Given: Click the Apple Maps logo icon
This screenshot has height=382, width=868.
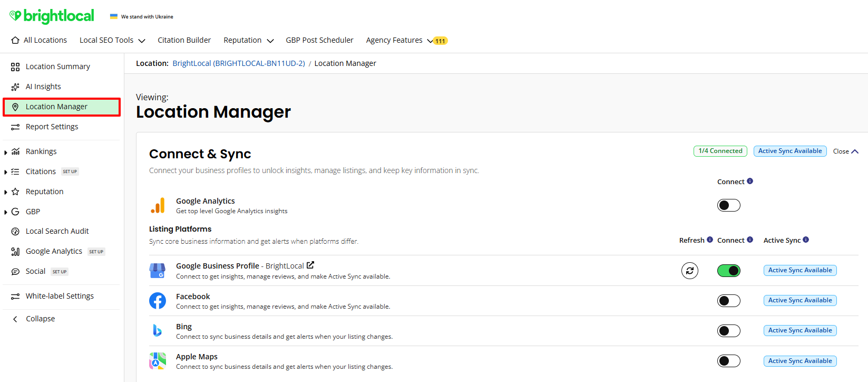Looking at the screenshot, I should 158,361.
